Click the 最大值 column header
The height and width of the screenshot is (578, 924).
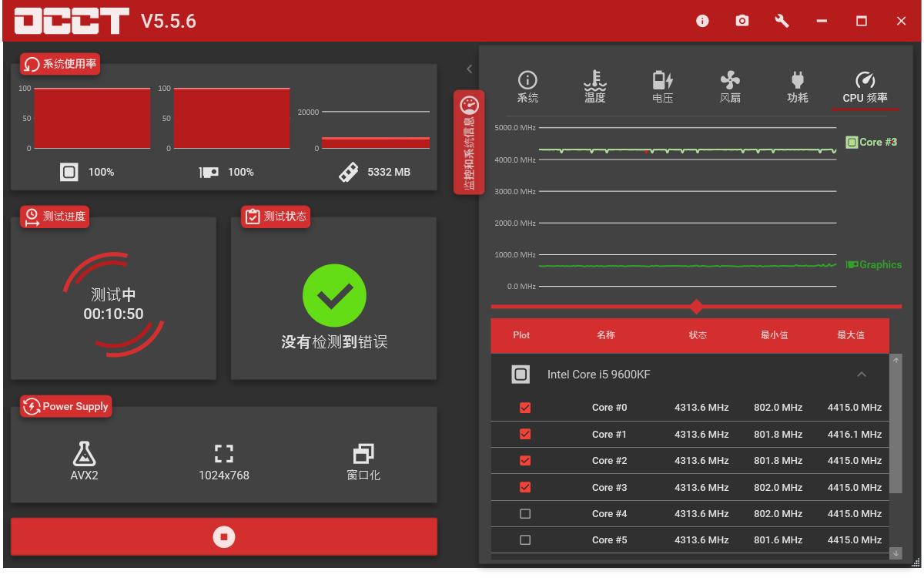[x=850, y=335]
